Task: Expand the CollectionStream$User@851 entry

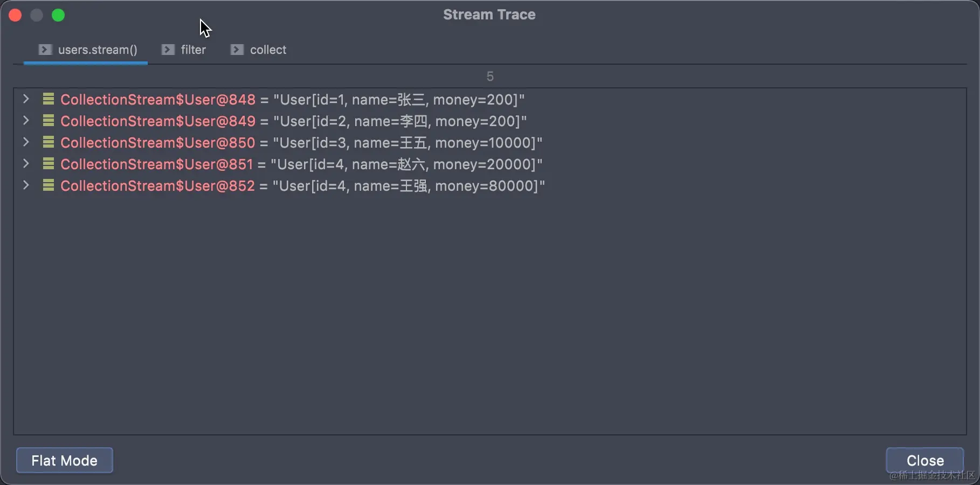Action: [x=26, y=163]
